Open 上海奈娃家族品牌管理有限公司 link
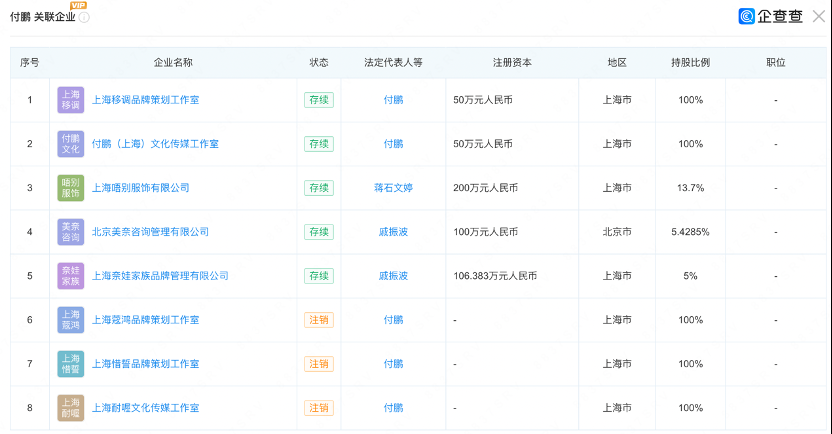 (x=160, y=276)
